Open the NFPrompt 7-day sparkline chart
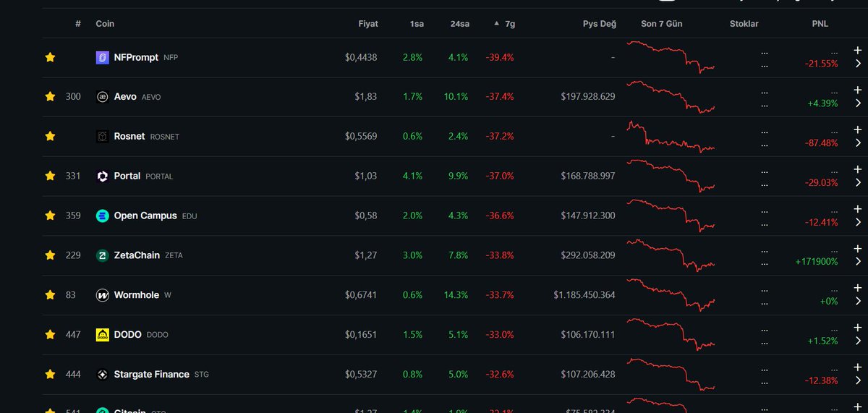This screenshot has width=868, height=413. 671,57
